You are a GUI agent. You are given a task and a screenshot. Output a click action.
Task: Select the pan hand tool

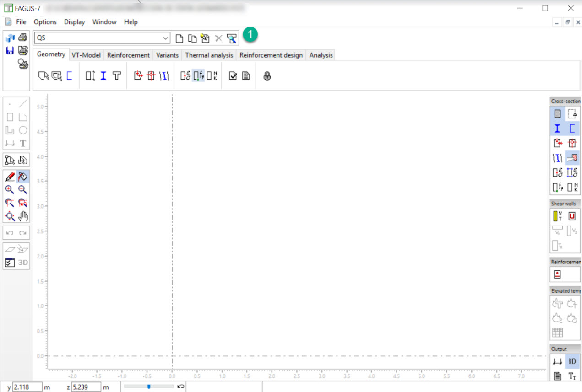tap(23, 216)
